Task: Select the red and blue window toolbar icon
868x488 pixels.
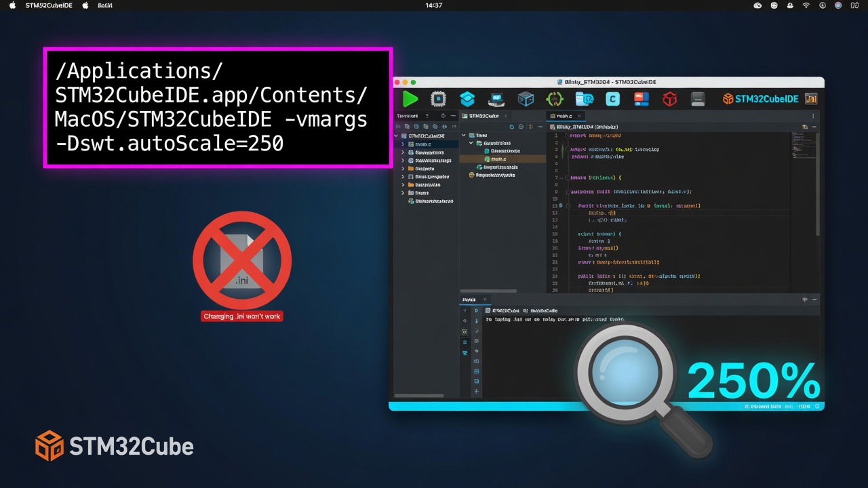Action: pyautogui.click(x=642, y=99)
